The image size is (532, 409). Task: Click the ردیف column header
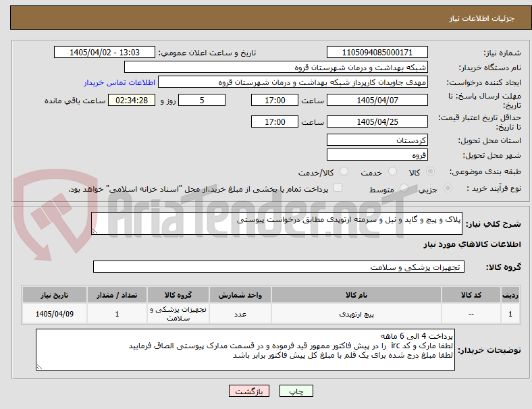coord(510,295)
